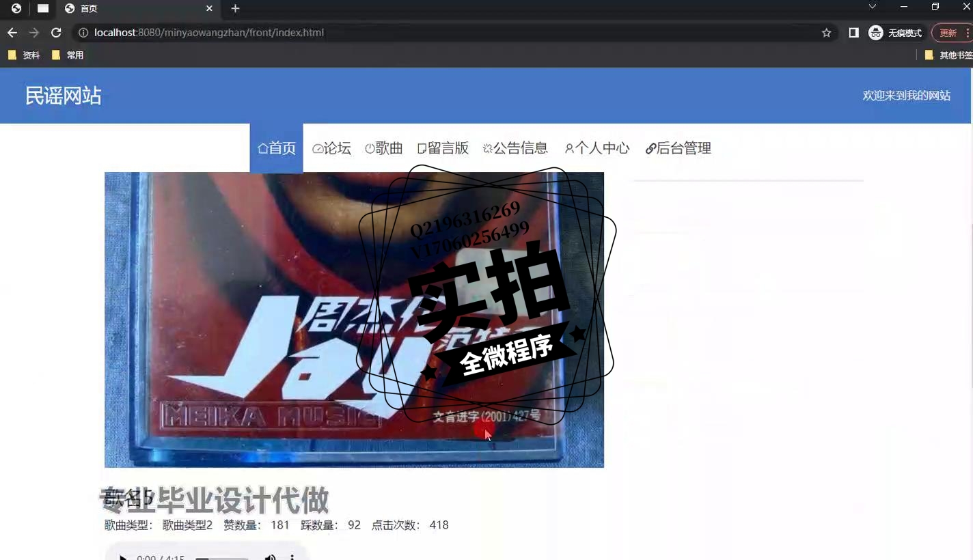
Task: Open a new browser tab
Action: (235, 8)
